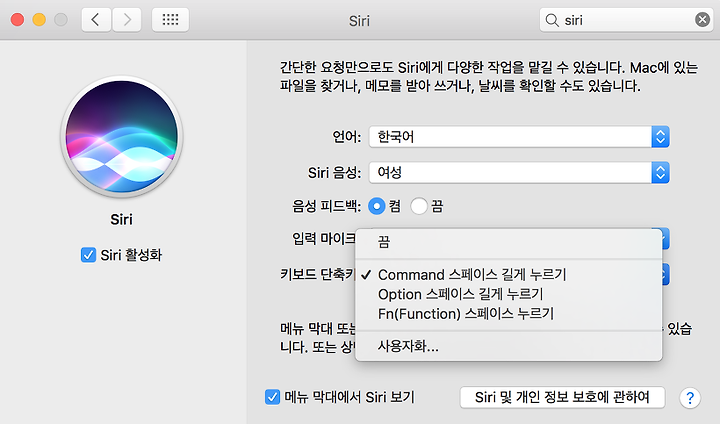Choose Option 스페이스 길게 누르기 option
The height and width of the screenshot is (424, 720).
[x=509, y=294]
